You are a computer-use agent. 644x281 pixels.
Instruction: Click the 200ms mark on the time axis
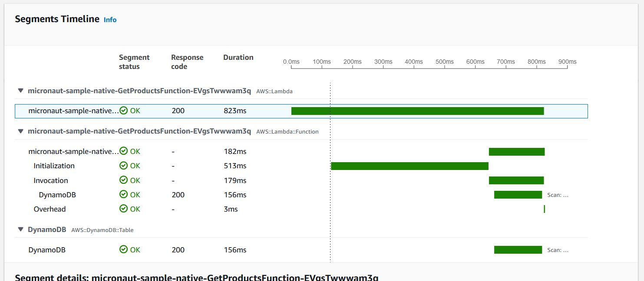(x=352, y=62)
